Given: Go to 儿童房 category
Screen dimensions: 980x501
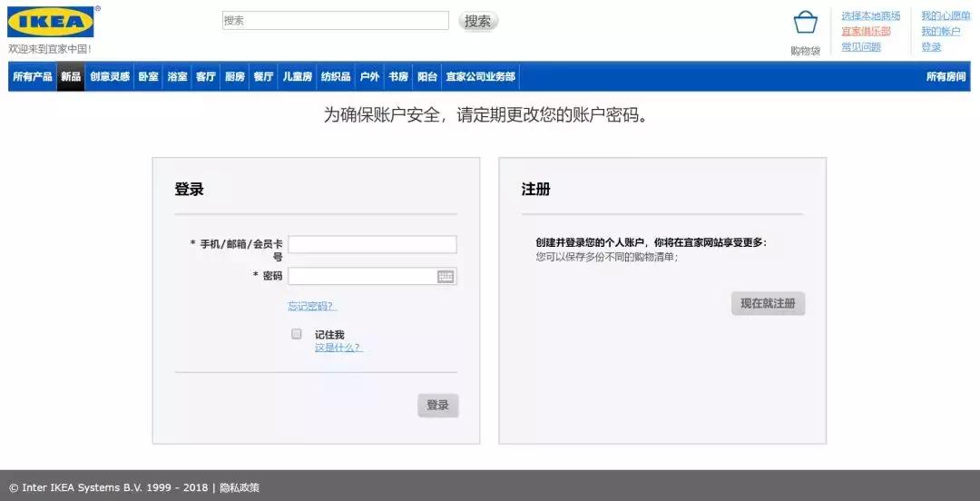Looking at the screenshot, I should coord(298,77).
